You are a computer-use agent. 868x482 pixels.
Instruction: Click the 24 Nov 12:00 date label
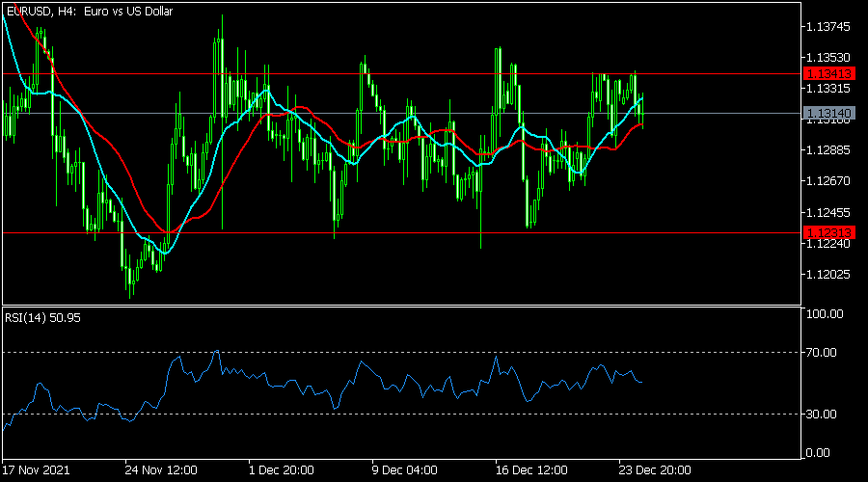(x=161, y=470)
